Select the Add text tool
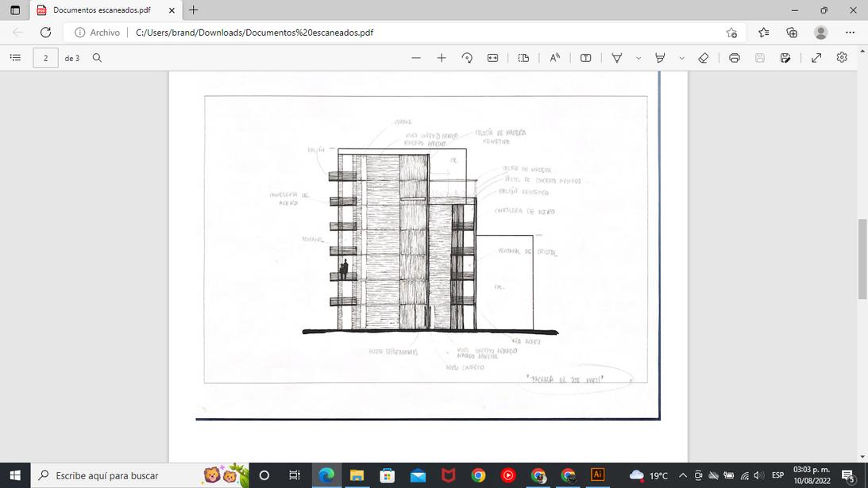868x488 pixels. point(585,58)
